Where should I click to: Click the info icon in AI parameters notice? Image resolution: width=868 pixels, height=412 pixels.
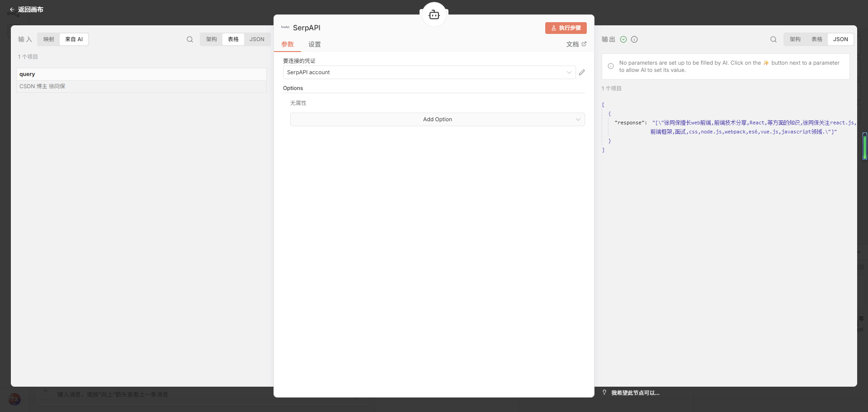tap(611, 66)
